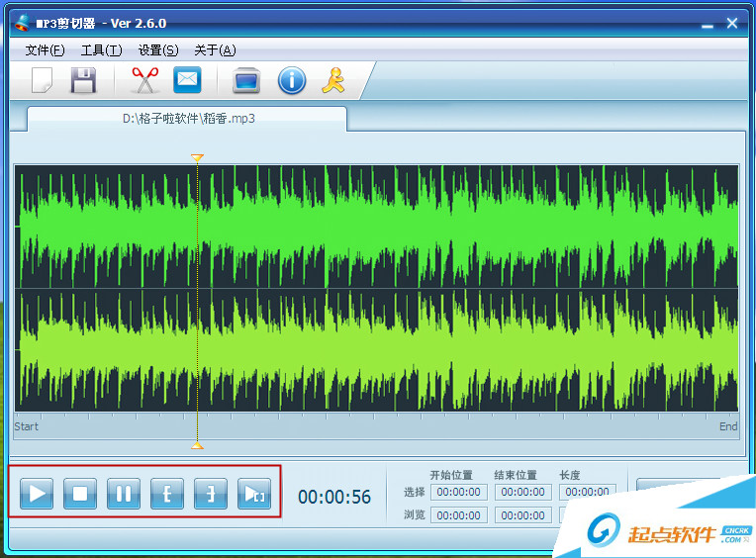Click the blue envelope mail icon

(187, 80)
